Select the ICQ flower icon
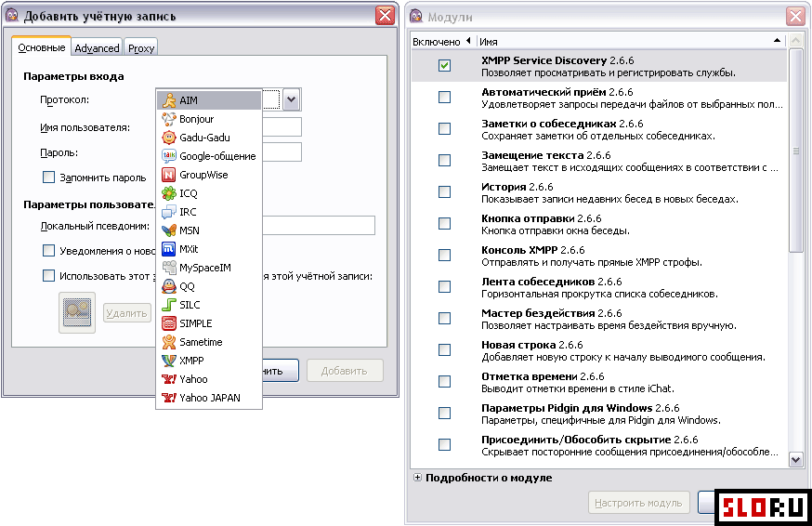The image size is (812, 526). click(x=169, y=193)
